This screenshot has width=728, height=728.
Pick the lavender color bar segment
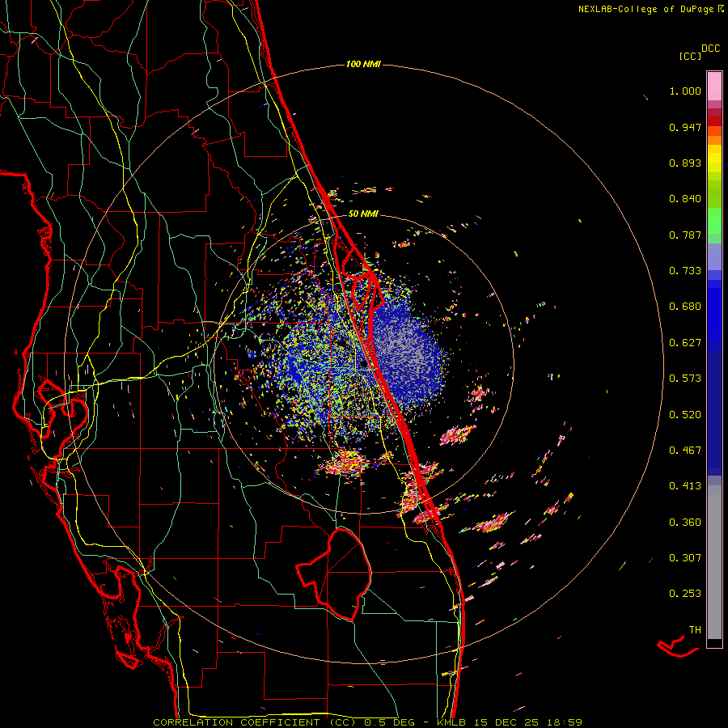point(714,257)
